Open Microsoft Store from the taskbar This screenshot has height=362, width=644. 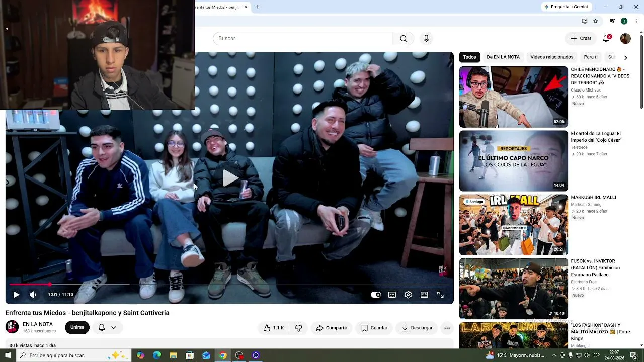190,355
